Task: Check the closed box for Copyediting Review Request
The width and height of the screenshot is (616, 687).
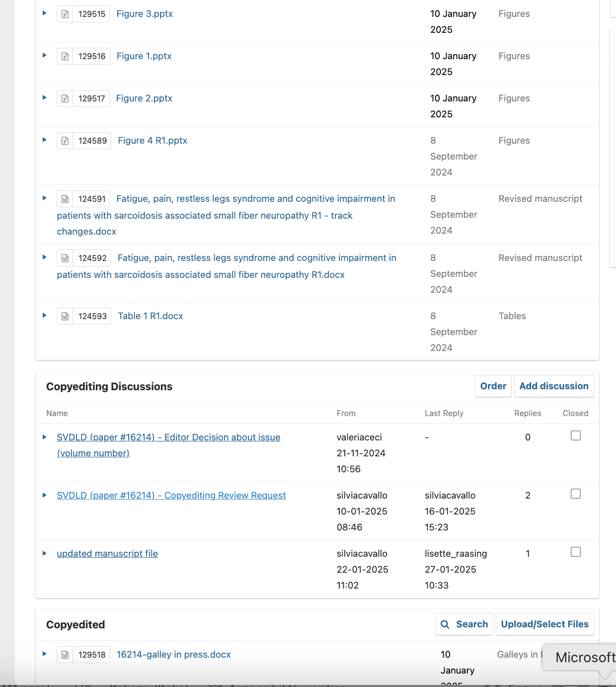Action: pos(576,494)
